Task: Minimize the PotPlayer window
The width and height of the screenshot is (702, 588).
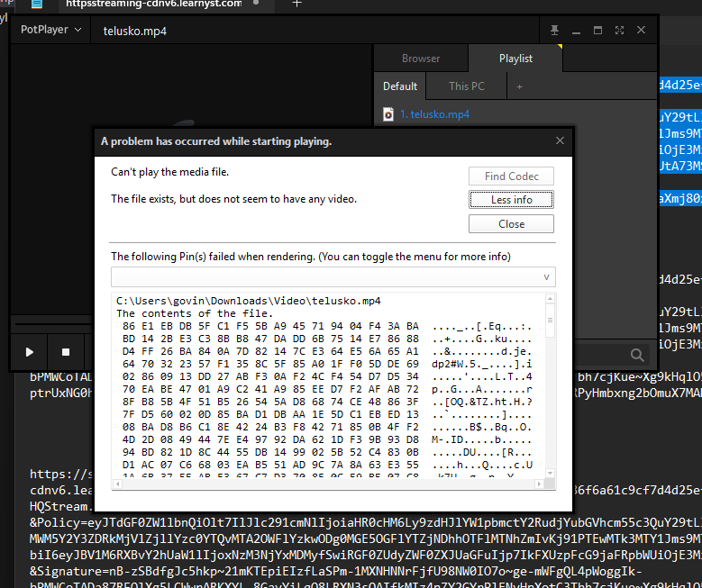Action: pos(576,31)
